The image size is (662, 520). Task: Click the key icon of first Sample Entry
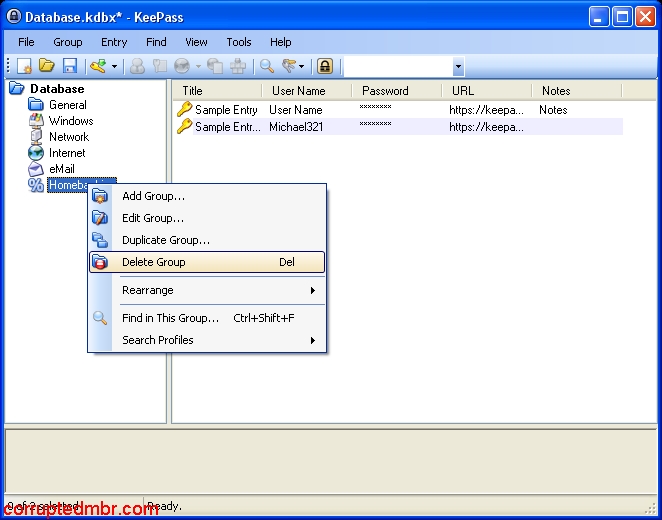184,109
